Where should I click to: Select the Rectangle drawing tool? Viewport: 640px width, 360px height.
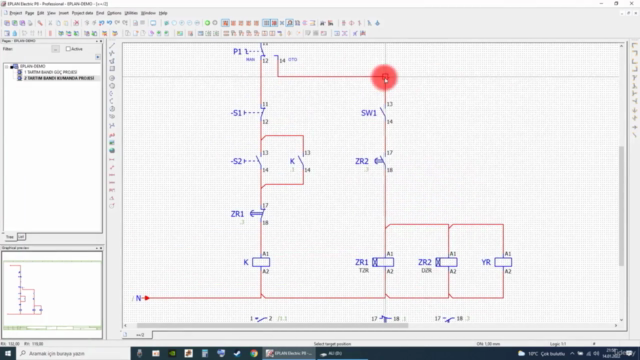pyautogui.click(x=112, y=69)
